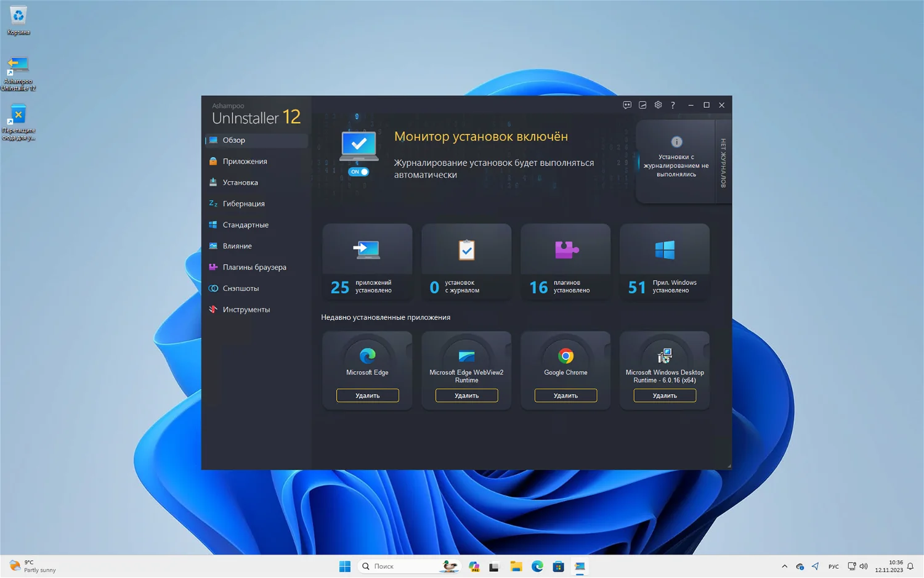Show hidden tray icons chevron
924x578 pixels.
click(784, 566)
